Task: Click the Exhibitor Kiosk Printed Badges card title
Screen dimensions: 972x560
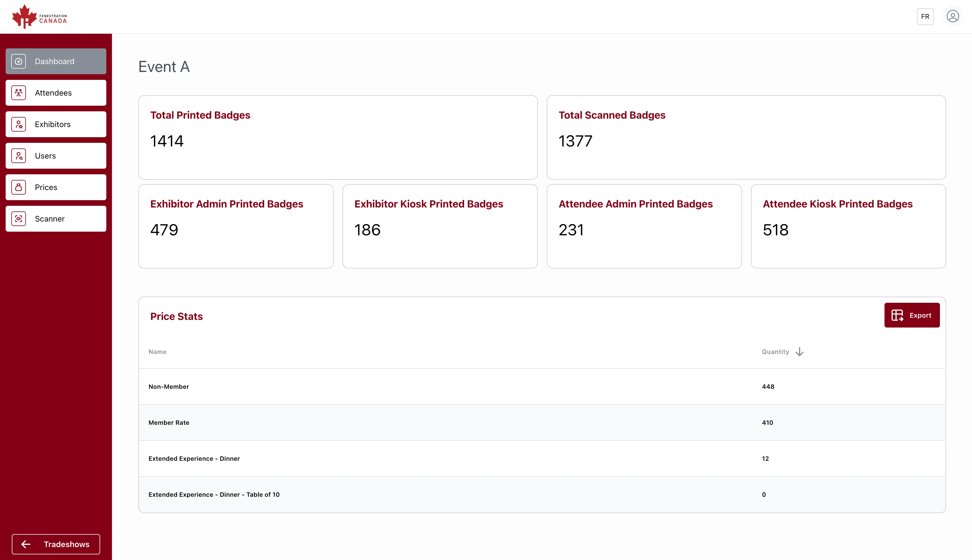Action: [x=429, y=204]
